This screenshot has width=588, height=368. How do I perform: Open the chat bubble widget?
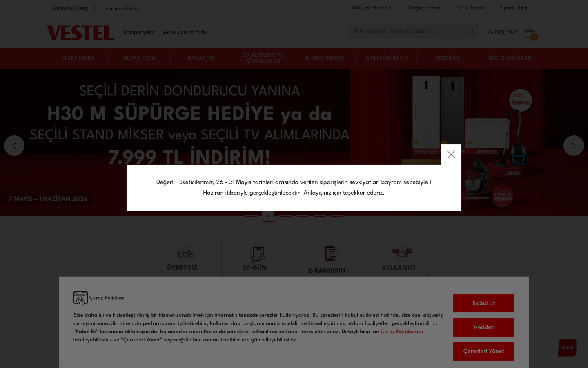(567, 348)
